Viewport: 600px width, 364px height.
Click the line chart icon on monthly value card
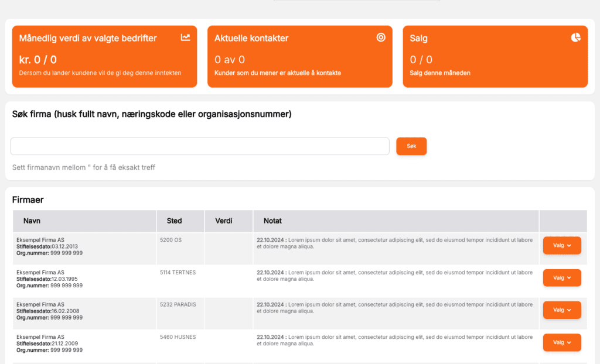(x=185, y=37)
